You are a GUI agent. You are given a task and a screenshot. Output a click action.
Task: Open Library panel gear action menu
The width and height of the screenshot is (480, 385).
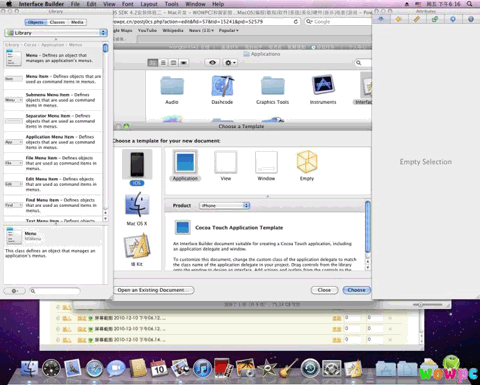click(x=14, y=291)
